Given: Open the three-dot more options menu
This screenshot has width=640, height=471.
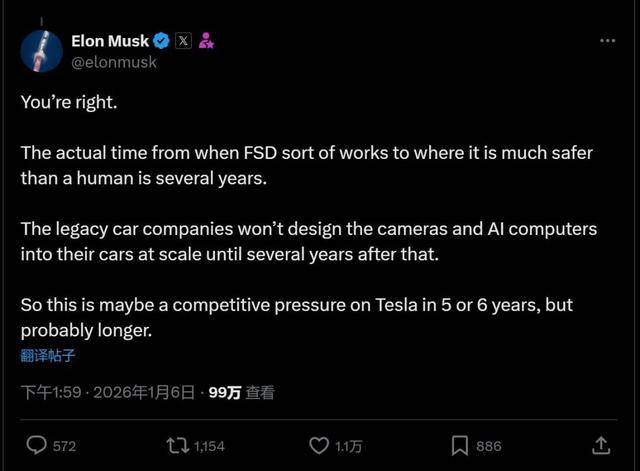Looking at the screenshot, I should (607, 40).
